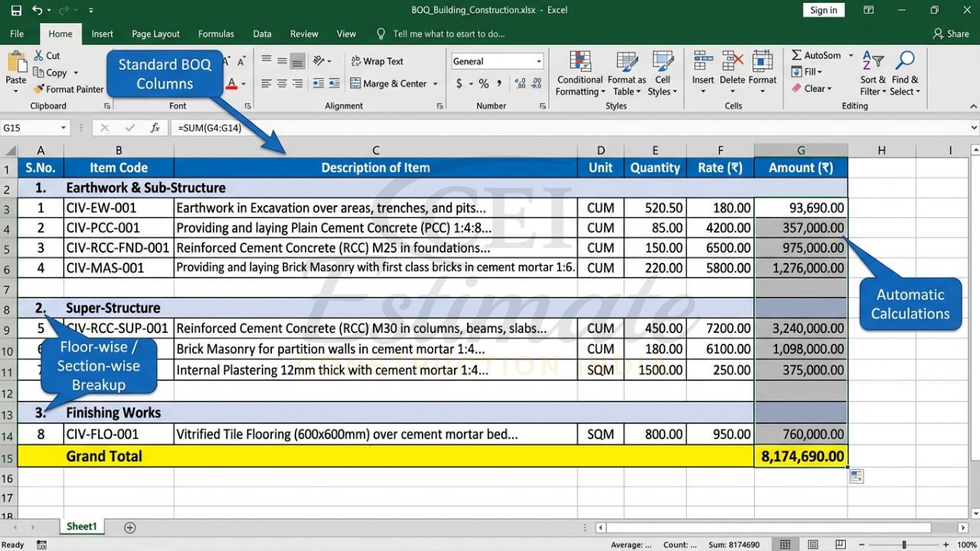Image resolution: width=980 pixels, height=551 pixels.
Task: Switch to the Formulas ribbon tab
Action: pos(216,34)
